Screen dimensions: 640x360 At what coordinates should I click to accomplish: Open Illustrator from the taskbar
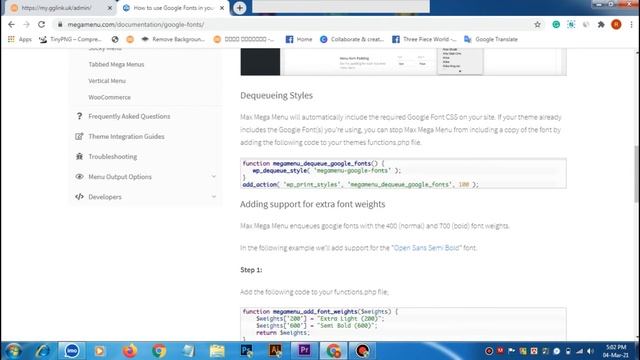click(x=276, y=351)
